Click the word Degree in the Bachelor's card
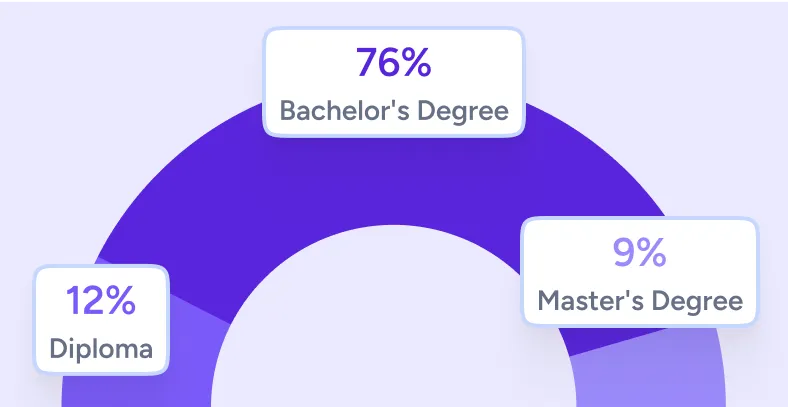 463,111
